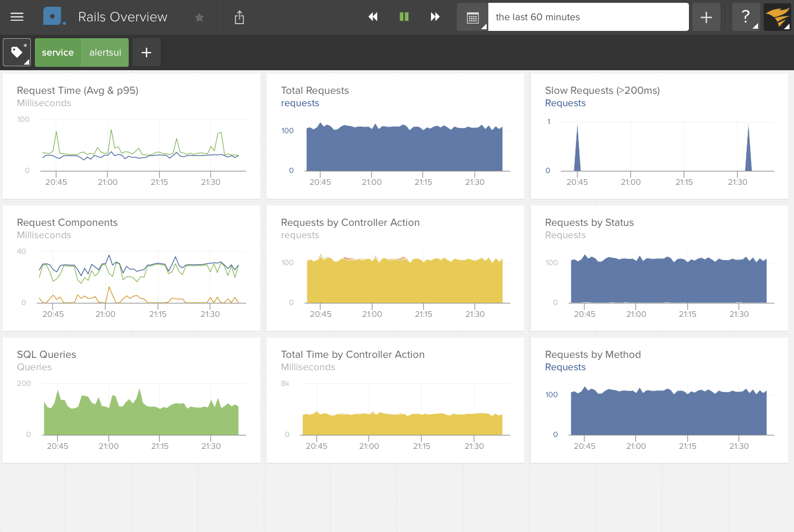This screenshot has width=794, height=532.
Task: Click the alertsui tag value
Action: pyautogui.click(x=105, y=52)
